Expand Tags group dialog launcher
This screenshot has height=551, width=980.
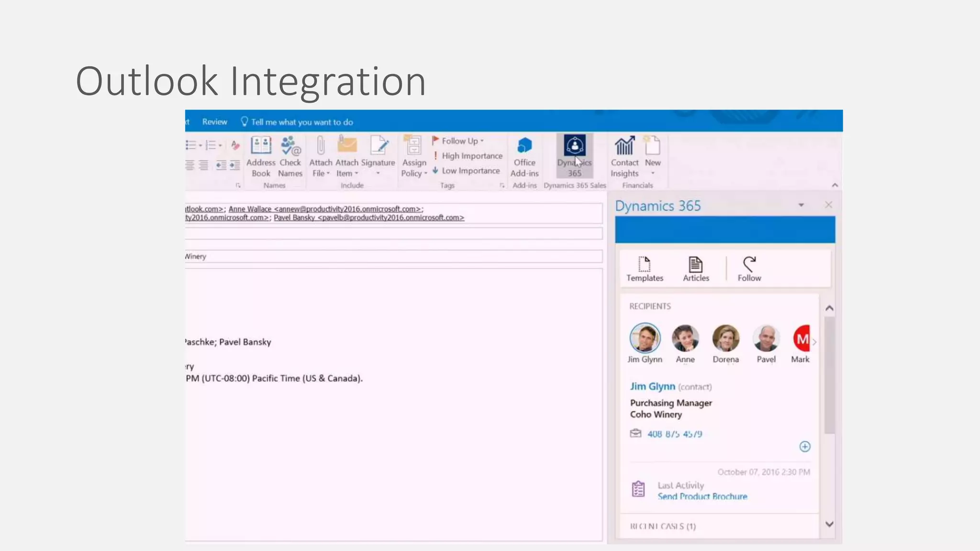pyautogui.click(x=502, y=186)
